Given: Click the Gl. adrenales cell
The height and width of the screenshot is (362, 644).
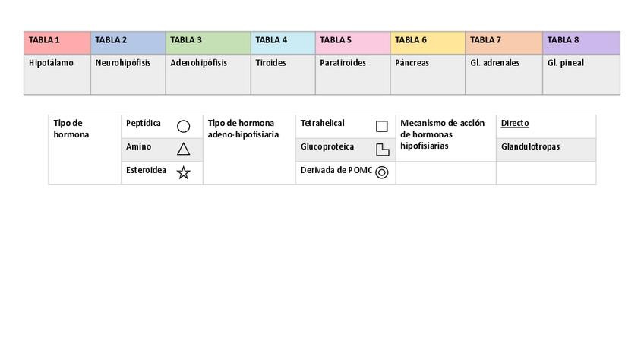Looking at the screenshot, I should tap(504, 74).
